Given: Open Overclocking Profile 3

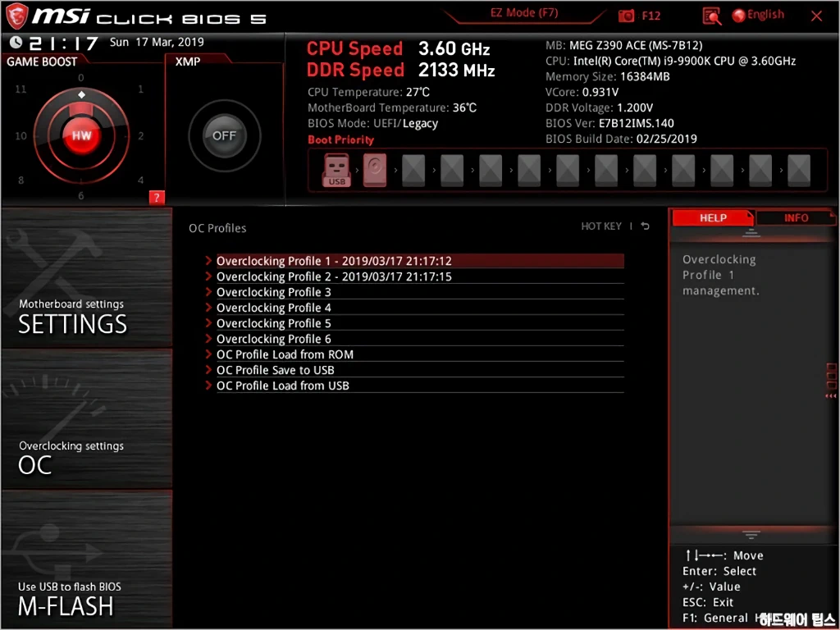Looking at the screenshot, I should [420, 292].
